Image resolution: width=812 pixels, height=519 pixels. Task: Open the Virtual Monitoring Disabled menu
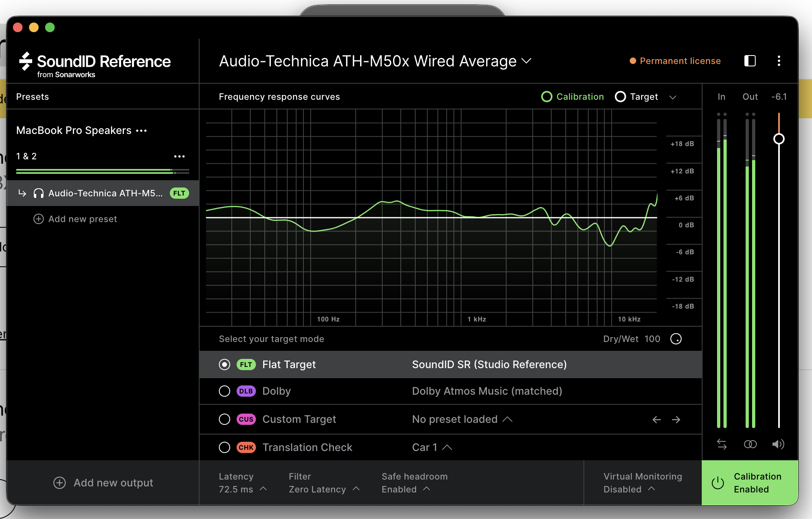point(651,489)
